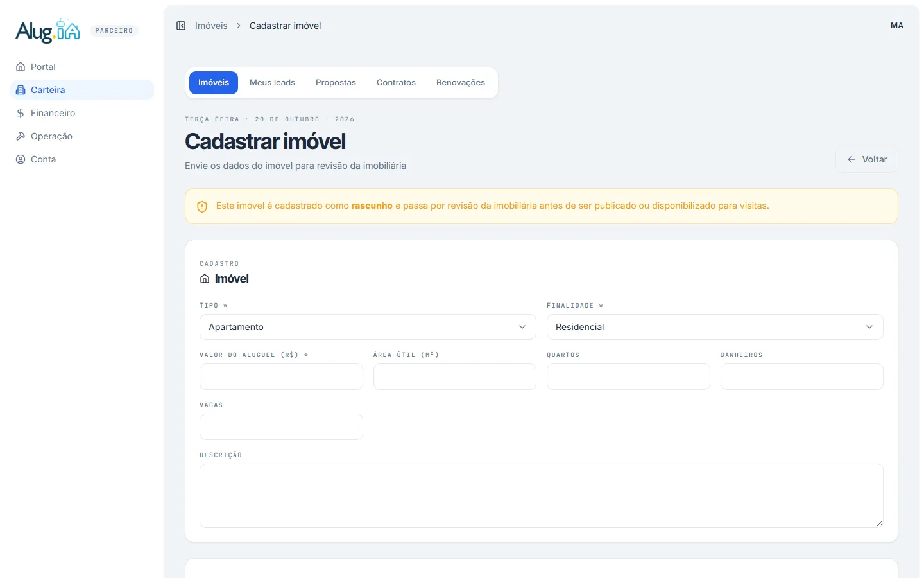Click the Cadastrar imóvel breadcrumb text
924x578 pixels.
coord(285,26)
